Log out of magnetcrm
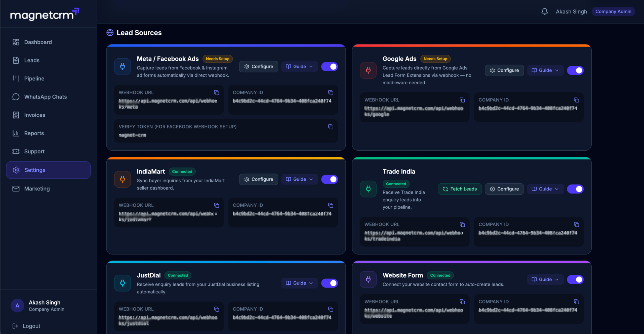The height and width of the screenshot is (334, 644). 26,326
